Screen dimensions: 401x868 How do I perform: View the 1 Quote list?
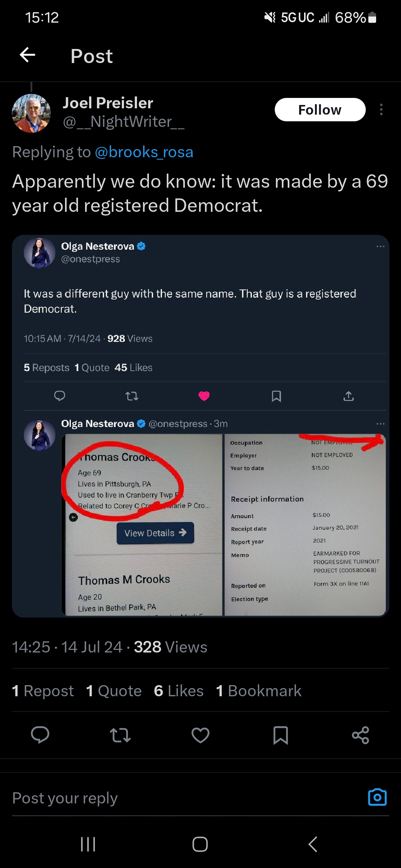(x=114, y=691)
